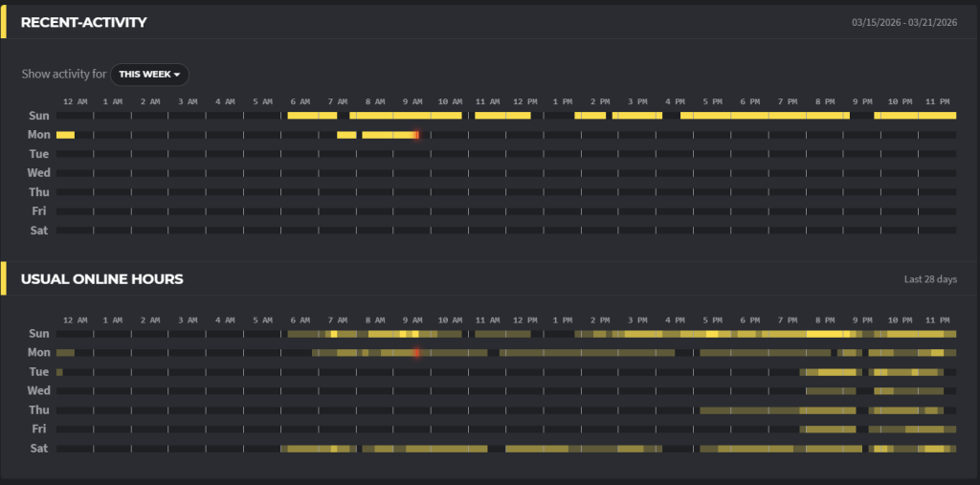Click Friday's 8 PM block in Usual Online Hours
This screenshot has height=485, width=980.
(829, 430)
